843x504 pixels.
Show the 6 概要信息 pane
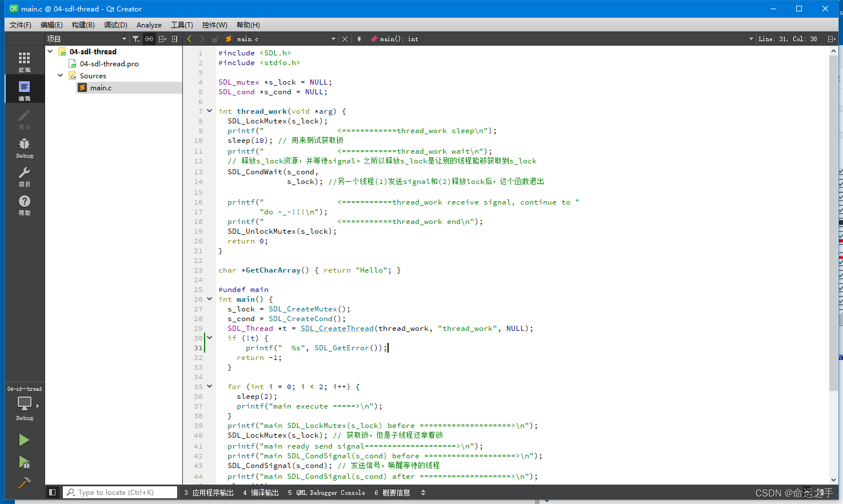tap(392, 493)
